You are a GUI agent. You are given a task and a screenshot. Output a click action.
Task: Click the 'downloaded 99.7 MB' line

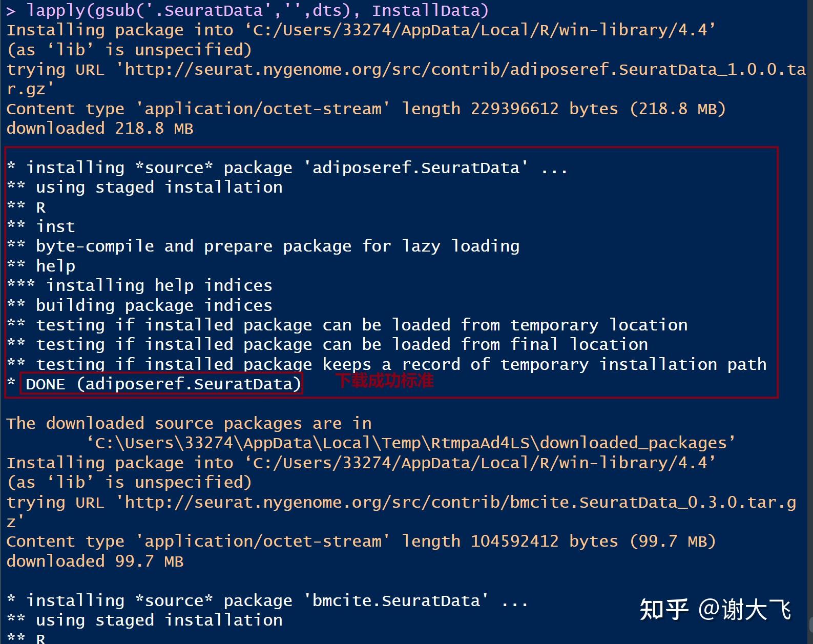(x=95, y=561)
